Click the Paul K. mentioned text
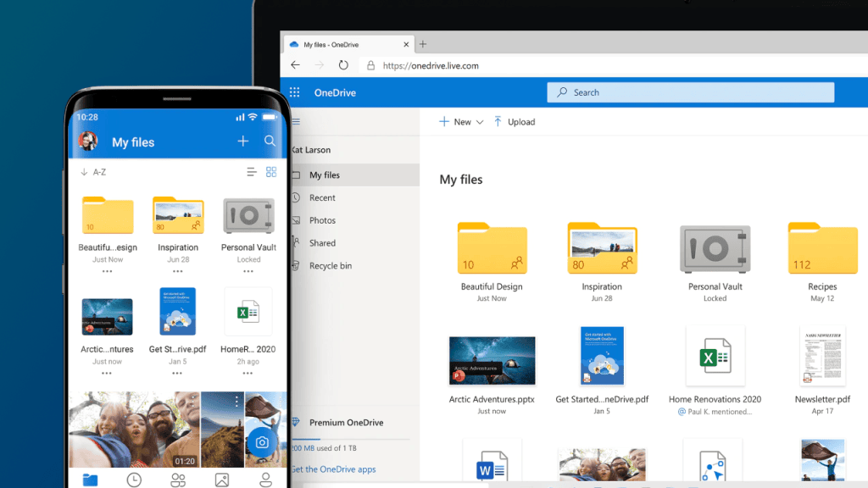This screenshot has height=488, width=868. (x=715, y=412)
